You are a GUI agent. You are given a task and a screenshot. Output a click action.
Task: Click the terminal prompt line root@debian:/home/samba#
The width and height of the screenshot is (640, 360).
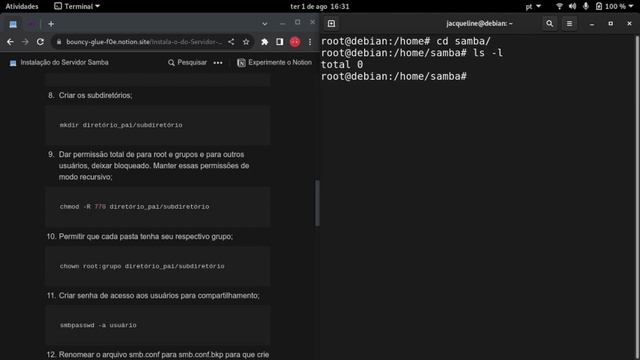click(393, 76)
